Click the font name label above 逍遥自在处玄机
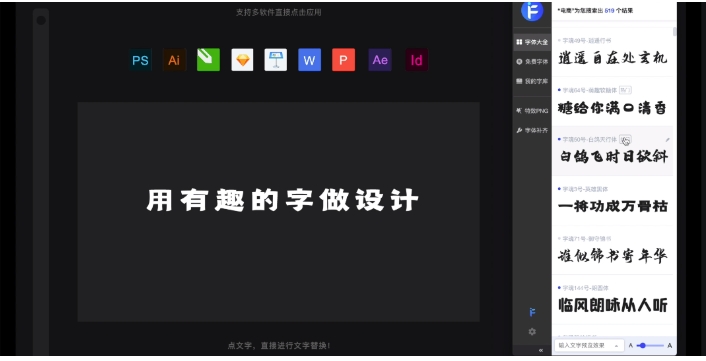This screenshot has height=361, width=706. coord(587,41)
